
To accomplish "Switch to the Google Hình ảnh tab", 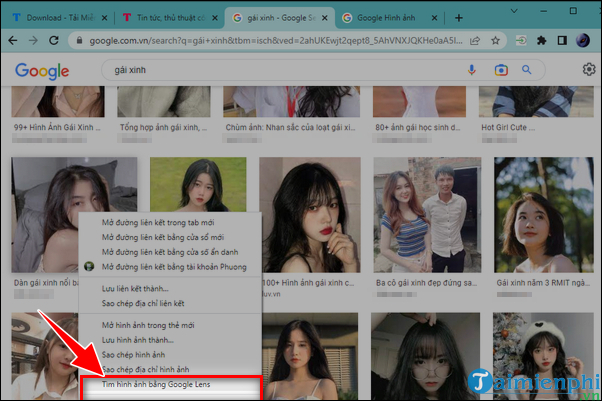I will click(x=388, y=18).
